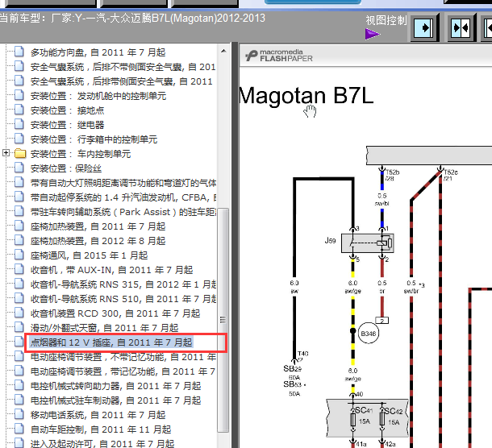The width and height of the screenshot is (492, 448).
Task: Open 座椅加热装置, 自 2012 年 8 月起
Action: [x=98, y=241]
